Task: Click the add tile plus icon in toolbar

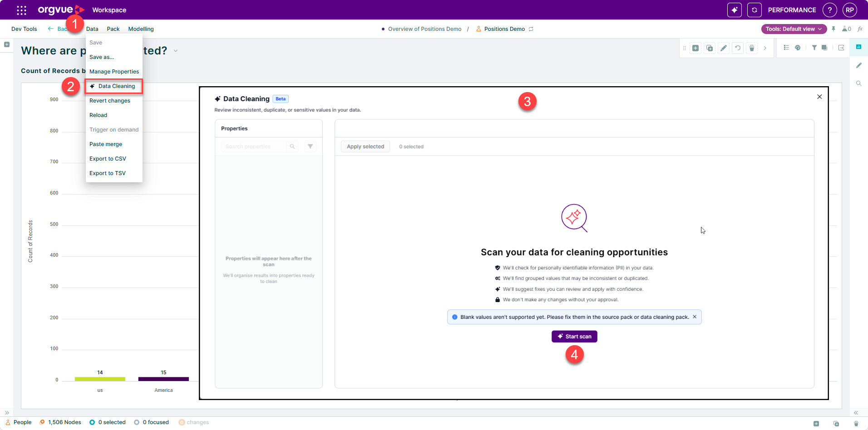Action: pyautogui.click(x=695, y=48)
